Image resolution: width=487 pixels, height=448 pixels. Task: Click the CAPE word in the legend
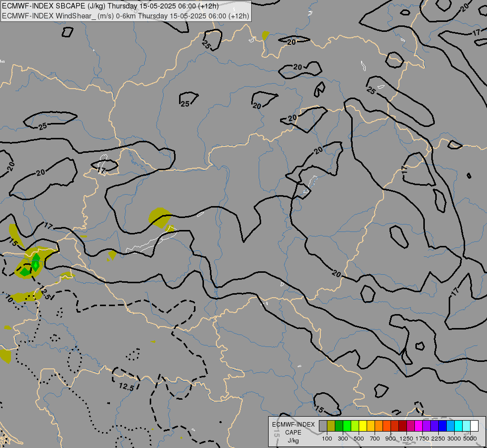click(x=293, y=433)
